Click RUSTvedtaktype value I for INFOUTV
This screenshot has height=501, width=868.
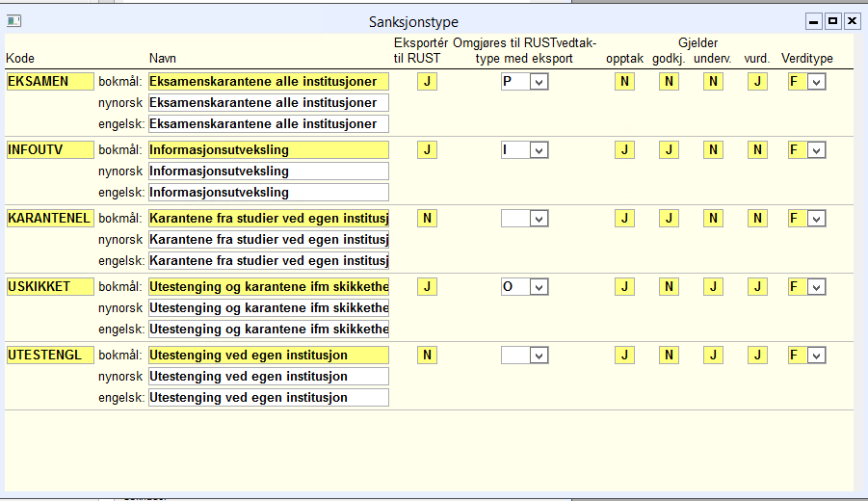(x=515, y=150)
